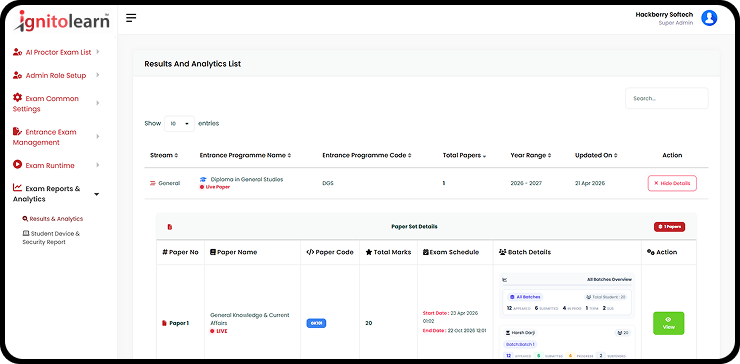
Task: Open Entrance Exam Management menu
Action: point(56,137)
